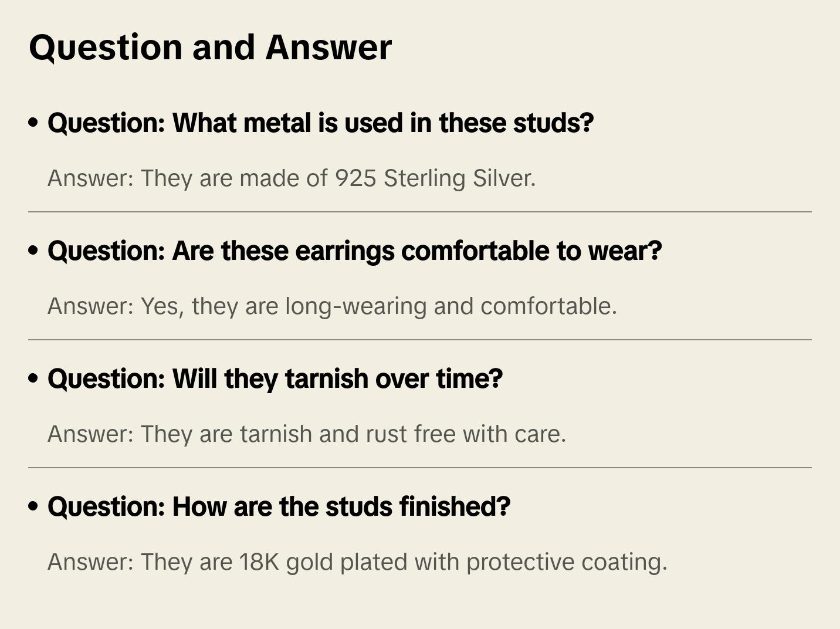This screenshot has height=629, width=840.
Task: Click the Question and Answer heading
Action: [x=210, y=48]
